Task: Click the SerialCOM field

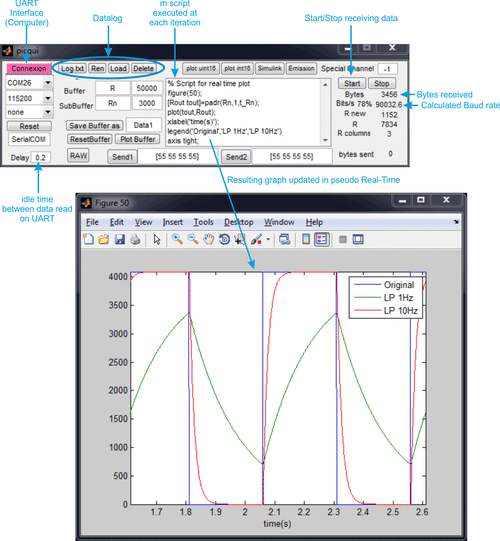Action: point(29,139)
